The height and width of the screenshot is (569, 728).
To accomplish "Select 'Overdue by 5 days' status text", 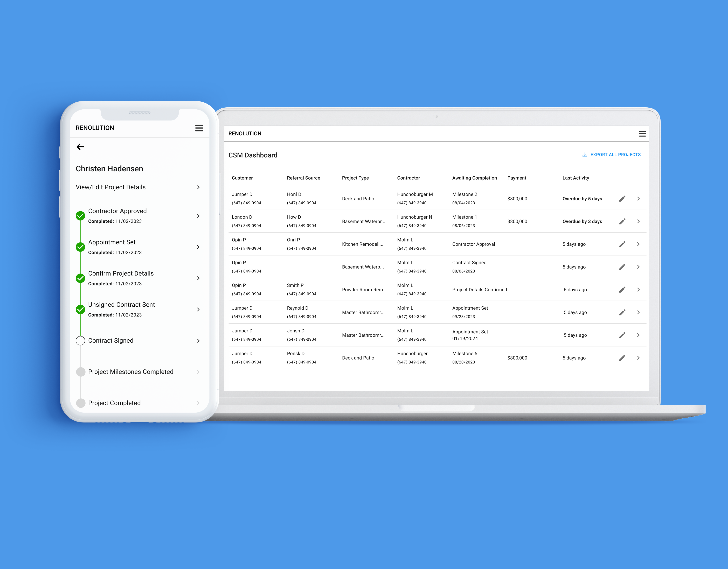I will tap(582, 199).
